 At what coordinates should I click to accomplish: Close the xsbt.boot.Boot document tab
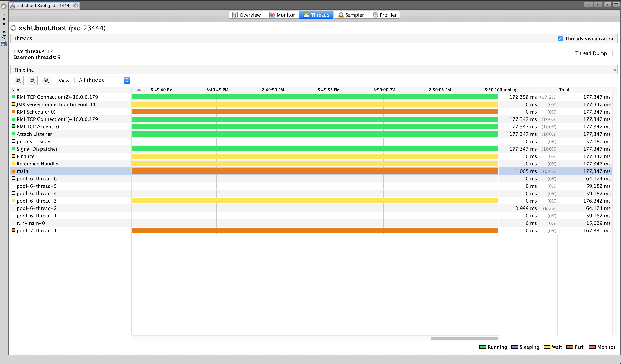76,5
